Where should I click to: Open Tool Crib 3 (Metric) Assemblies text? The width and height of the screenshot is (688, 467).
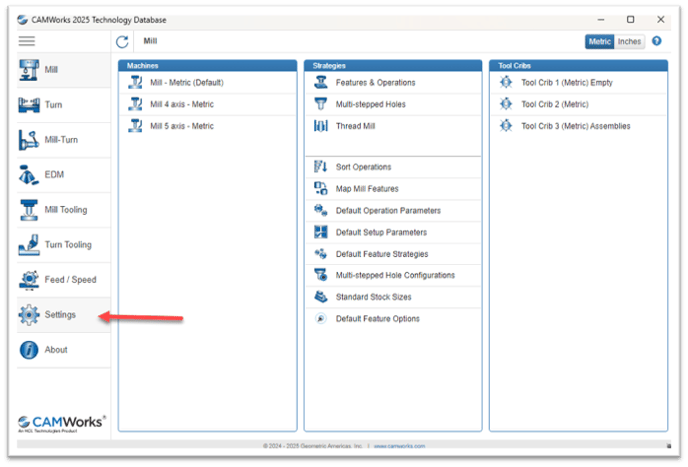point(576,126)
